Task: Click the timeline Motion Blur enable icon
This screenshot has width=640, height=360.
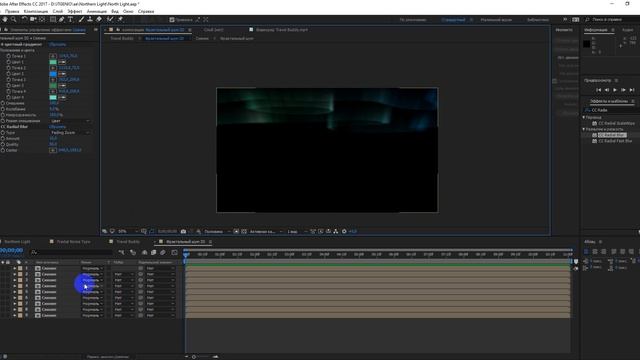Action: click(163, 253)
